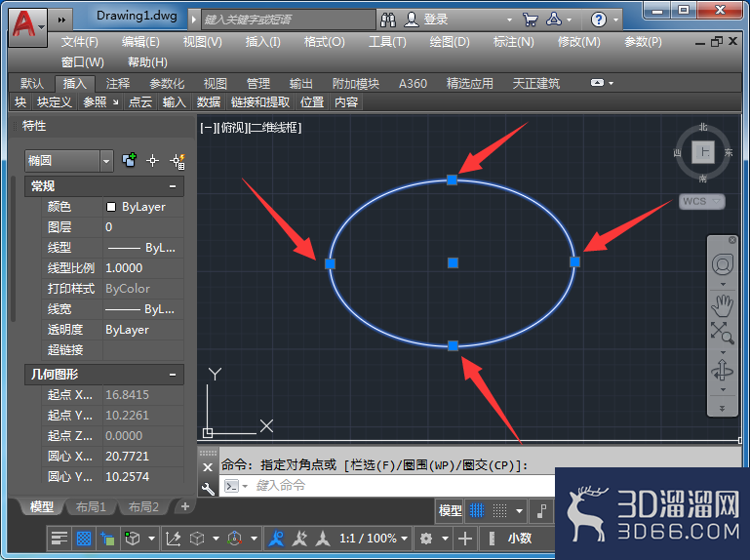This screenshot has height=560, width=750.
Task: Open the snap settings dropdown arrow
Action: point(519,510)
